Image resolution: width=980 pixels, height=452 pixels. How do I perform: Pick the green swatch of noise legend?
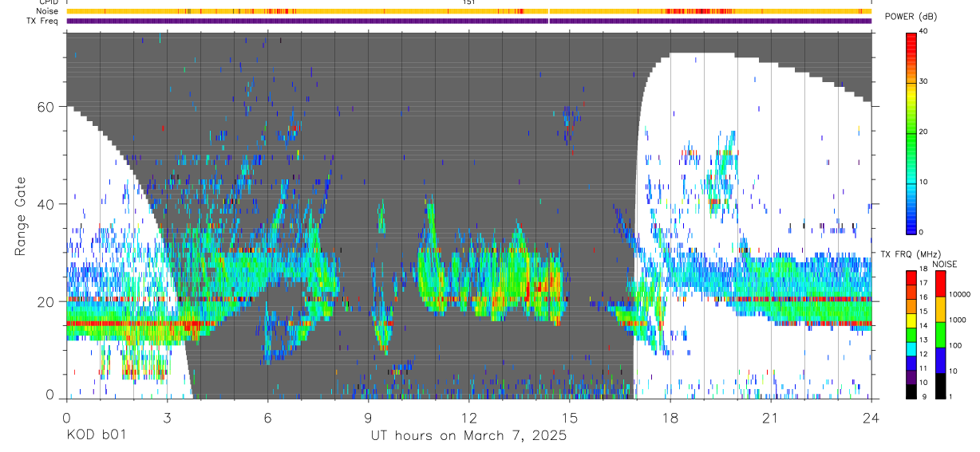(940, 335)
